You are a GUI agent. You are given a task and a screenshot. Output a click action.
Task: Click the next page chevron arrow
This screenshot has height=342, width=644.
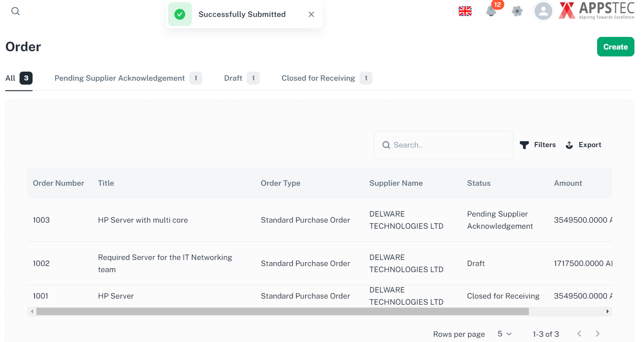click(598, 333)
